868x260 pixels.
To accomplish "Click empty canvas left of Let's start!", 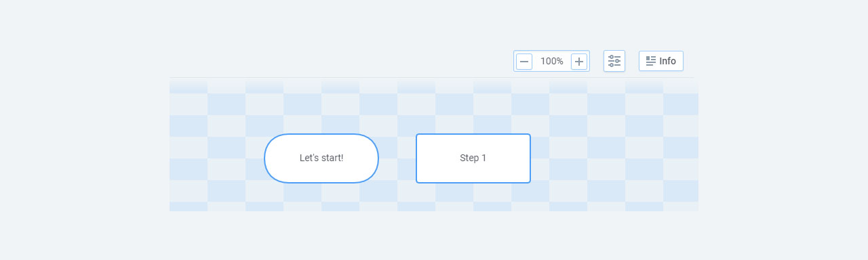I will click(216, 158).
